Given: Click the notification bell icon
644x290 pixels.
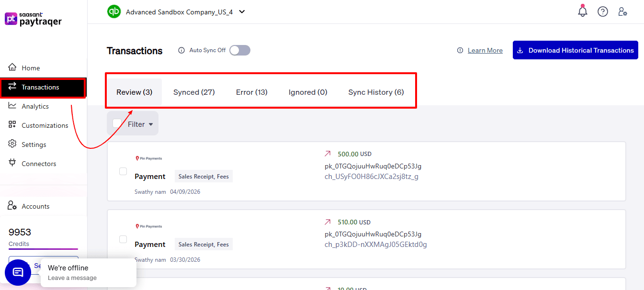Looking at the screenshot, I should pyautogui.click(x=582, y=11).
